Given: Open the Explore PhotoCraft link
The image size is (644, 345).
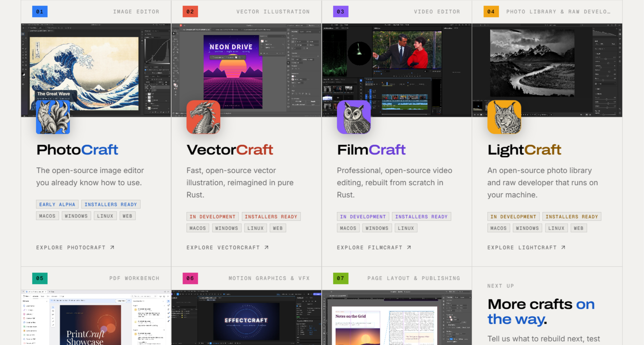Looking at the screenshot, I should (x=75, y=247).
